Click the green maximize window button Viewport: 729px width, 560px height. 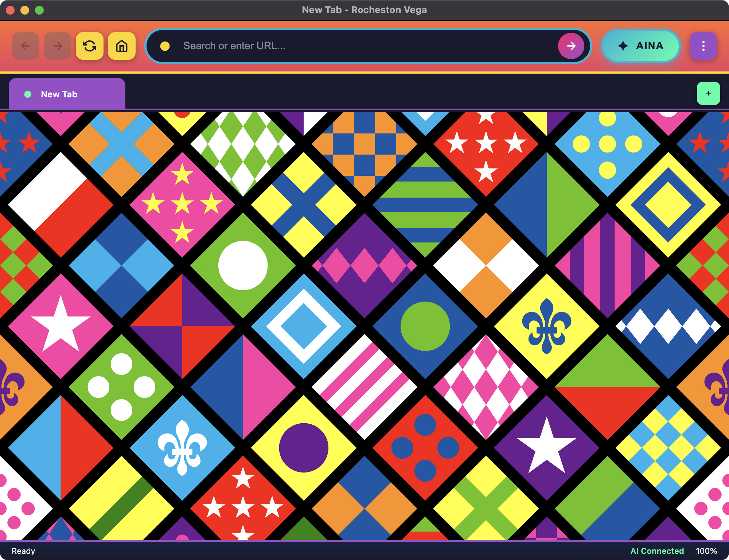[x=39, y=10]
